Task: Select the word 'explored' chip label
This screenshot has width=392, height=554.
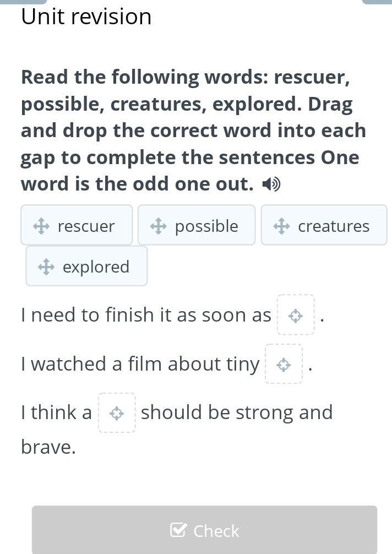Action: pos(96,267)
